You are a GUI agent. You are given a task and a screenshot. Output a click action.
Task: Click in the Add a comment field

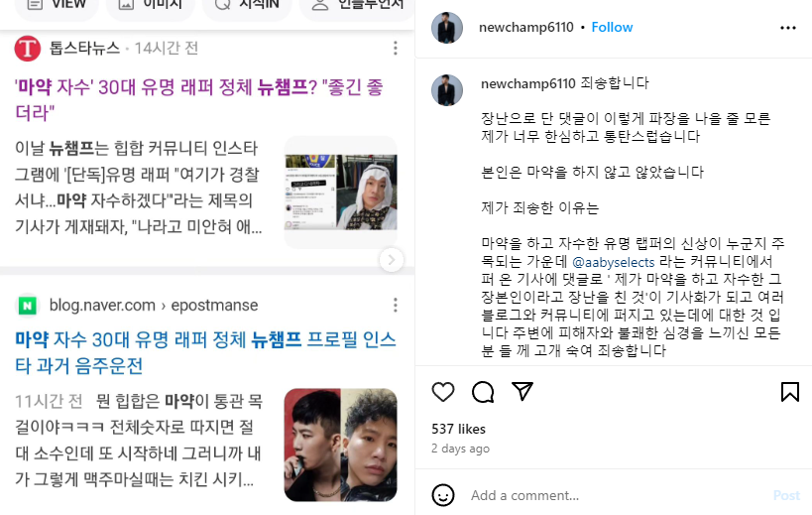[617, 496]
